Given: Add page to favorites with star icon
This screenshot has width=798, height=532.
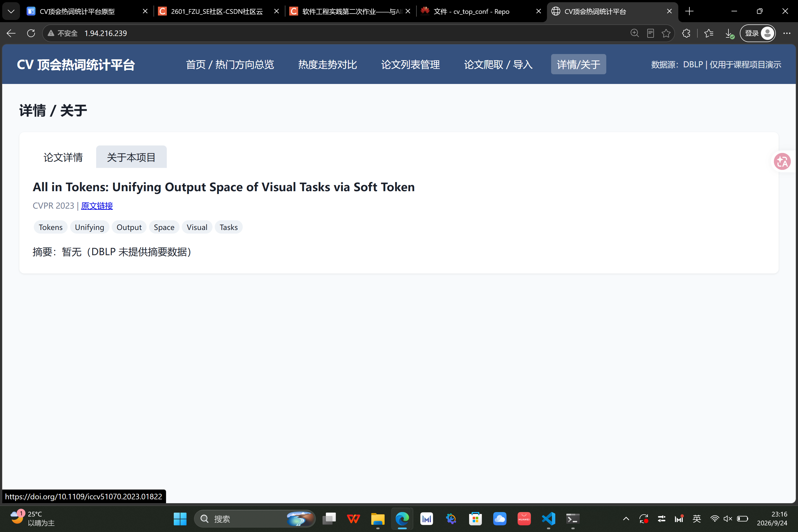Looking at the screenshot, I should (x=666, y=33).
